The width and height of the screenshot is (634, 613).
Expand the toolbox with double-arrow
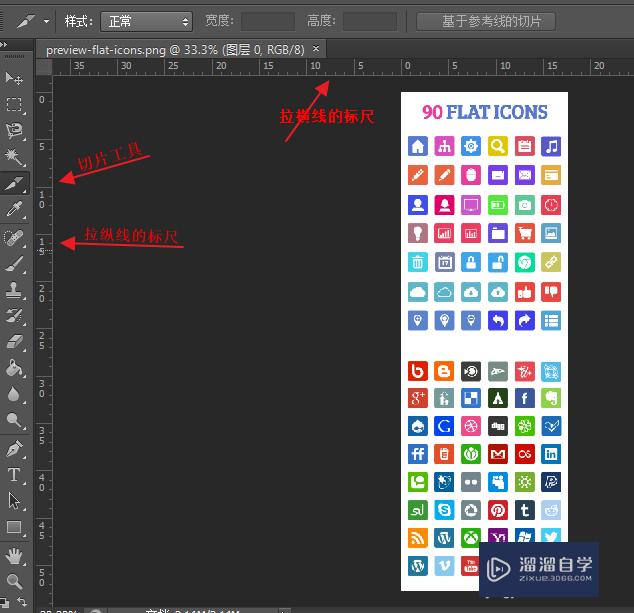point(4,44)
